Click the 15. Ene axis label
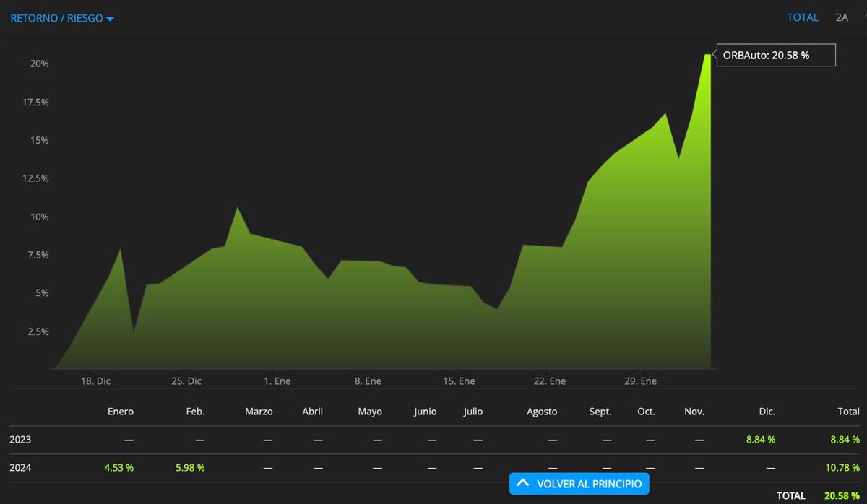867x504 pixels. pyautogui.click(x=459, y=381)
